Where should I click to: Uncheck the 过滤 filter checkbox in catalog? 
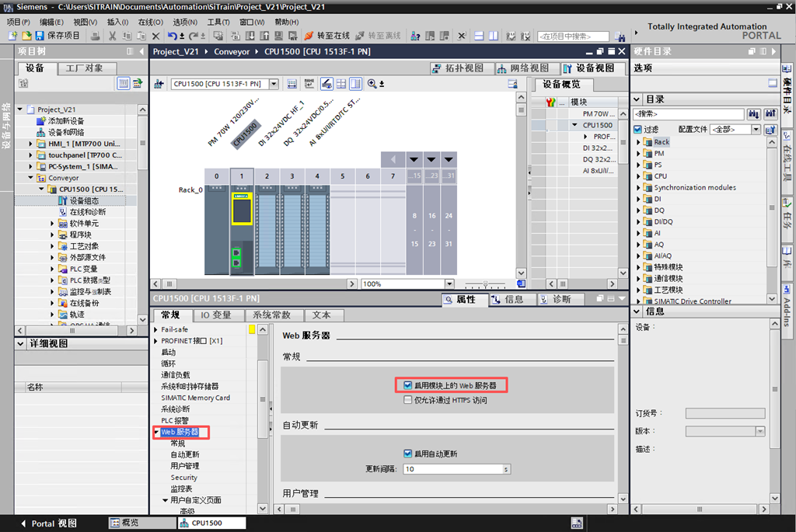pos(638,130)
